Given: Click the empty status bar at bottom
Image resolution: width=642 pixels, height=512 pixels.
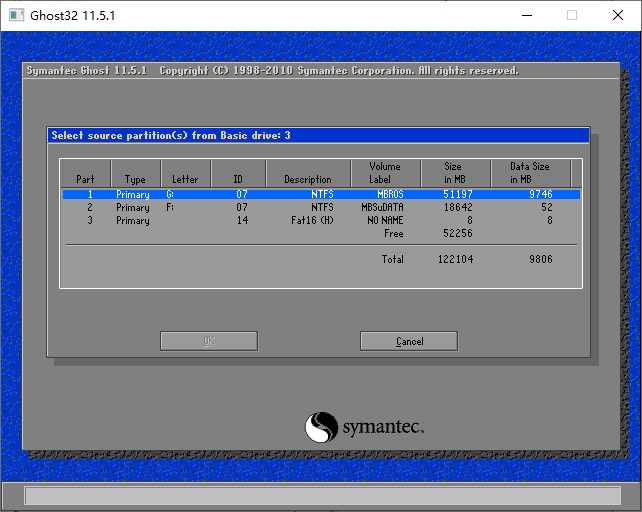Looking at the screenshot, I should click(320, 496).
